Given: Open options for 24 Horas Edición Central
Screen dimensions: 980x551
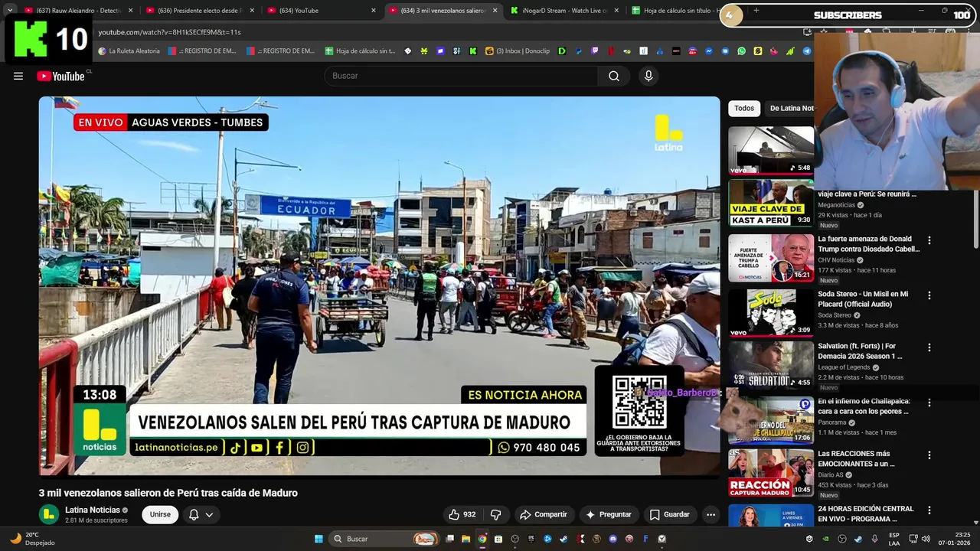Looking at the screenshot, I should pyautogui.click(x=929, y=510).
